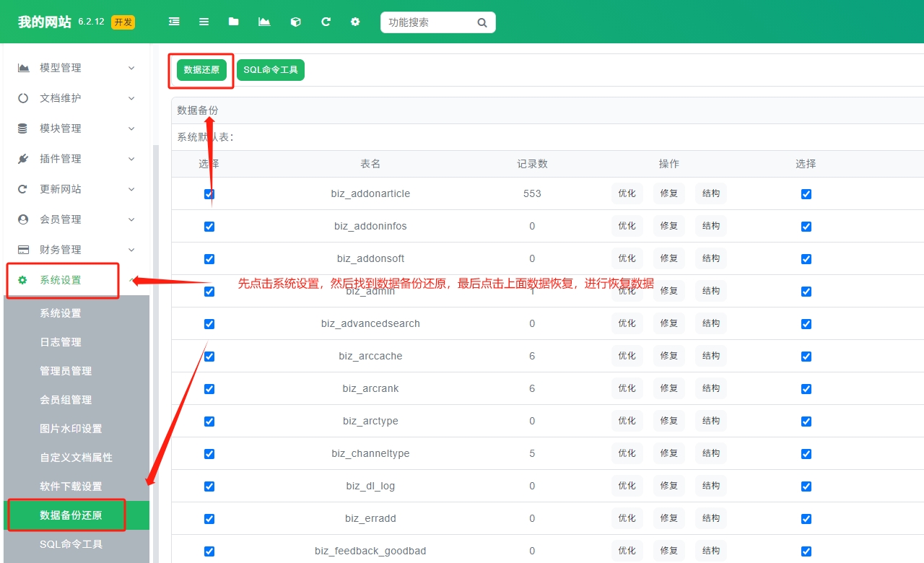Click 结构 for biz_addonsoft
Image resolution: width=924 pixels, height=563 pixels.
pyautogui.click(x=711, y=258)
